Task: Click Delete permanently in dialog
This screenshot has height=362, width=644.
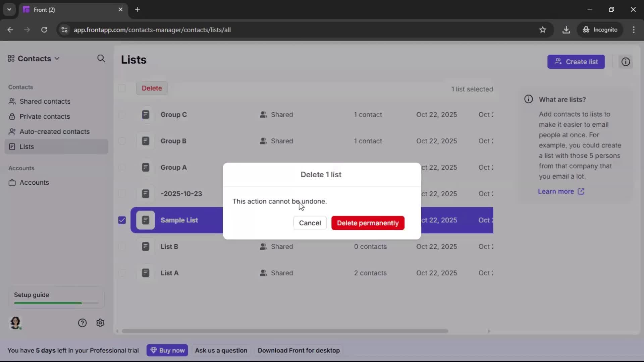Action: (x=367, y=223)
